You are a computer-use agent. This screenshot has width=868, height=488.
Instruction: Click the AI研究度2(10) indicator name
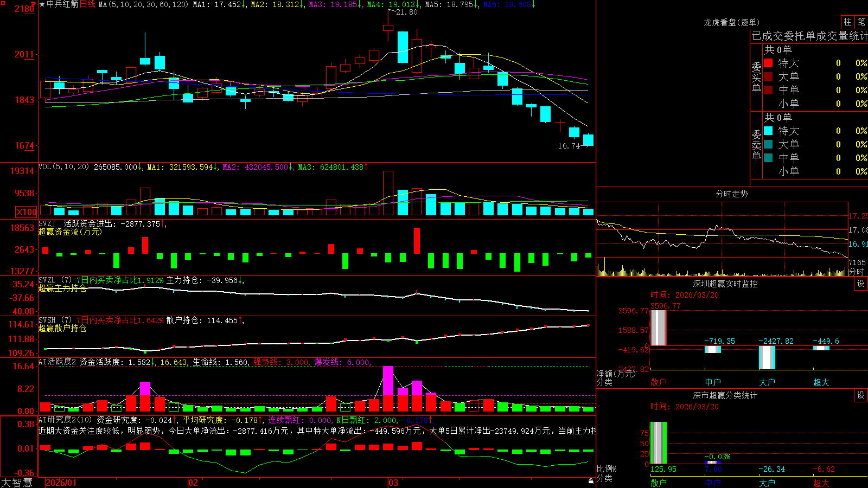pyautogui.click(x=65, y=420)
